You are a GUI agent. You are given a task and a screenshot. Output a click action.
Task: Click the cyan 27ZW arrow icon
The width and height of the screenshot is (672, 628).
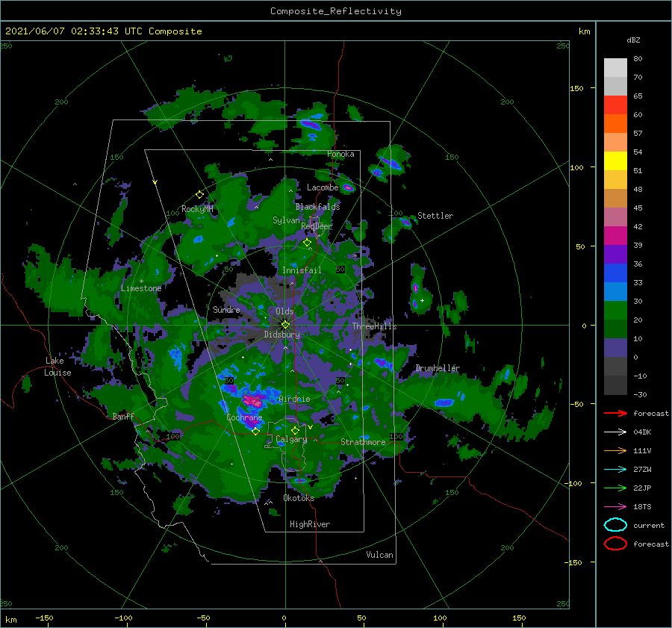tap(615, 470)
